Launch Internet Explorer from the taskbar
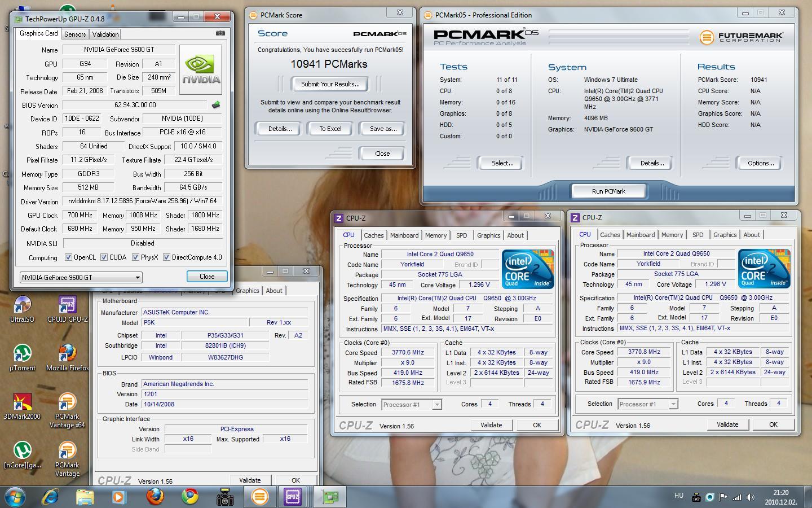Viewport: 812px width, 508px height. tap(50, 497)
